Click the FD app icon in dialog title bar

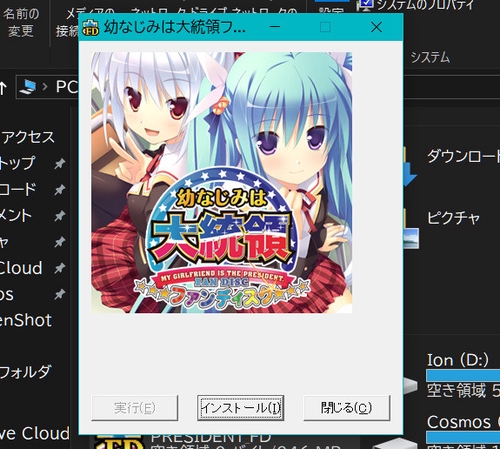[91, 27]
